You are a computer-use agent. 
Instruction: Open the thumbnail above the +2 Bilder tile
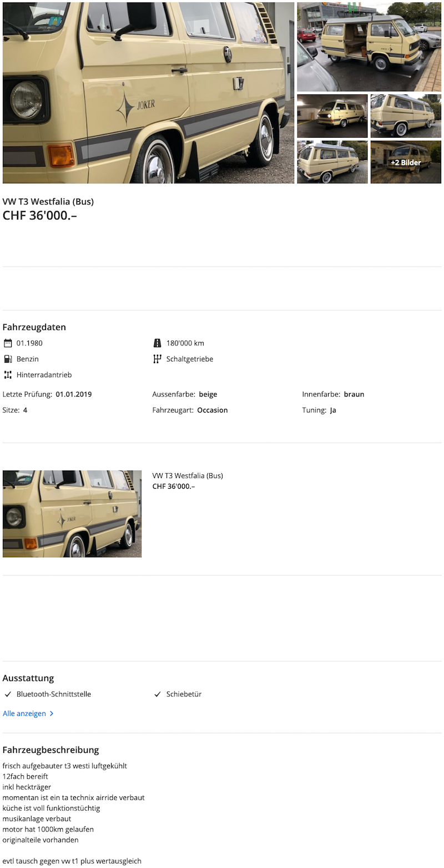[406, 116]
